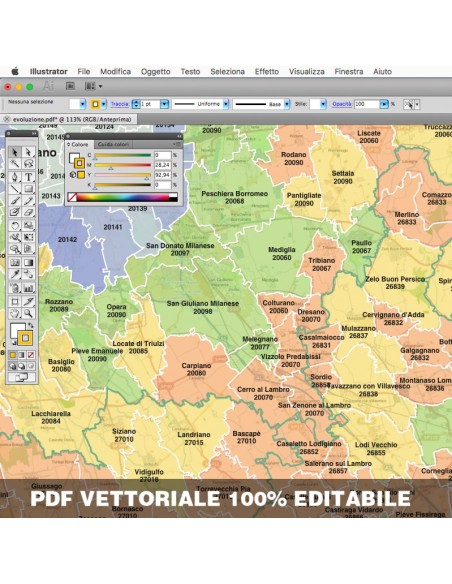Activate the Color fill mode button
This screenshot has width=452, height=584.
(x=13, y=355)
